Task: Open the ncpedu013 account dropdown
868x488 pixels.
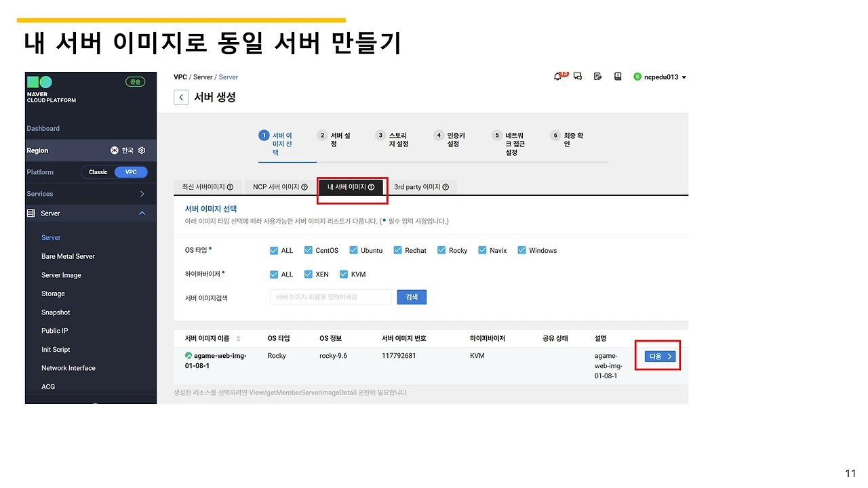Action: click(659, 77)
